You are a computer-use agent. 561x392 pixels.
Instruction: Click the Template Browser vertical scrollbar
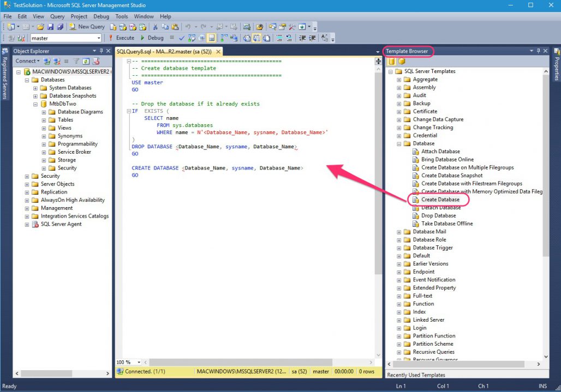click(546, 165)
